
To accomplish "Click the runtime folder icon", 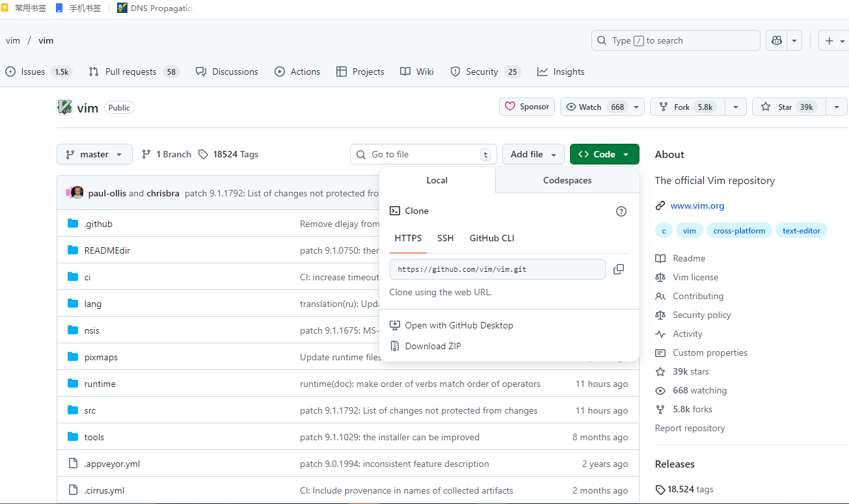I will pos(73,384).
